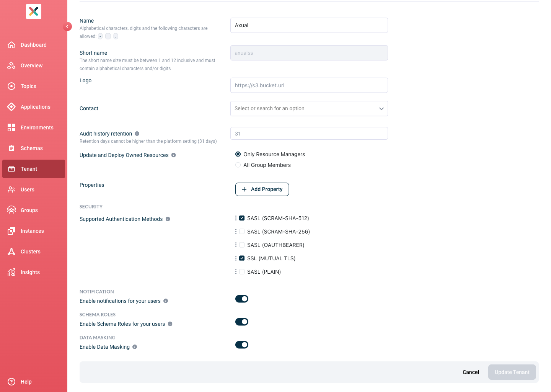Click the Overview shapes icon
Viewport: 551px width, 392px height.
[x=11, y=65]
